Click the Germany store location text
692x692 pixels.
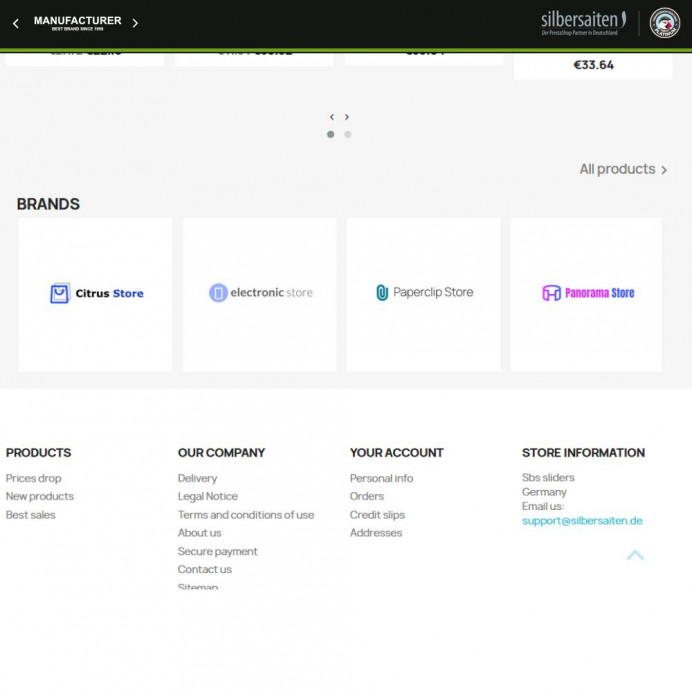coord(544,492)
